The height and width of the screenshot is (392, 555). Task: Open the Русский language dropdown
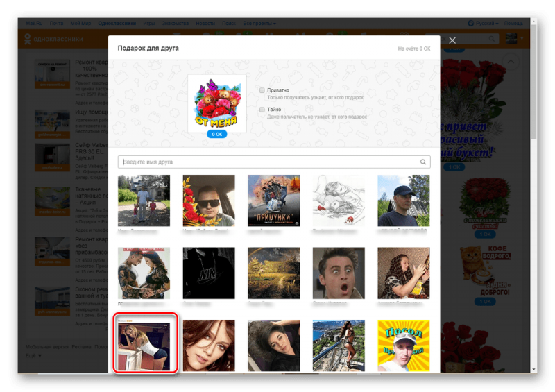[483, 23]
